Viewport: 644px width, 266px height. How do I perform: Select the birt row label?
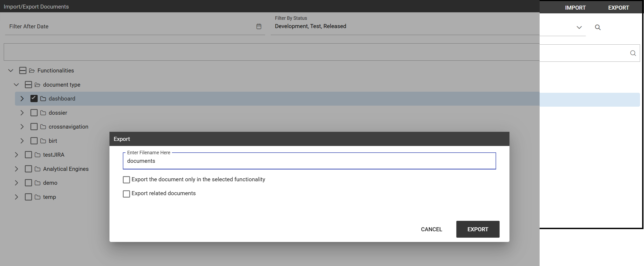click(x=53, y=141)
